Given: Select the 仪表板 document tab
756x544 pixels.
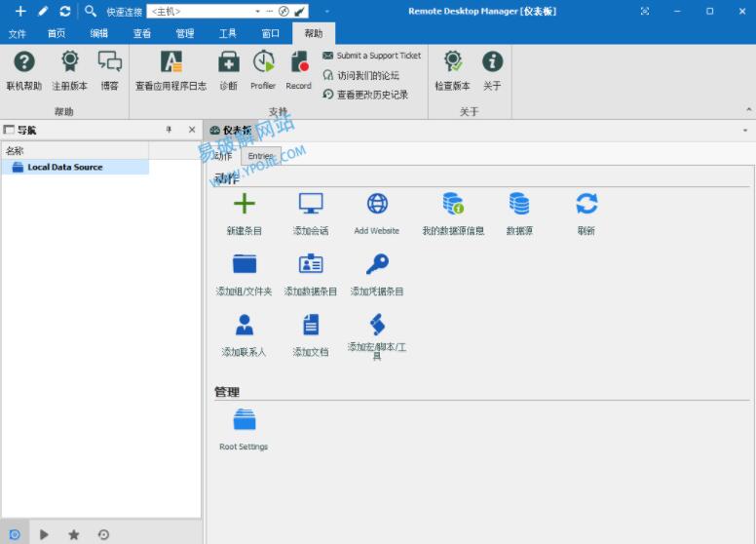Looking at the screenshot, I should coord(232,131).
